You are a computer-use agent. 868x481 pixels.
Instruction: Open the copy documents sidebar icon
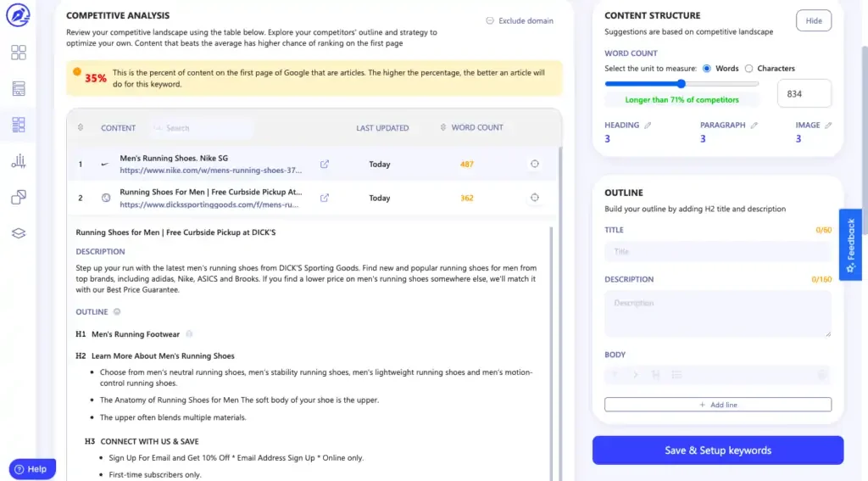[19, 198]
